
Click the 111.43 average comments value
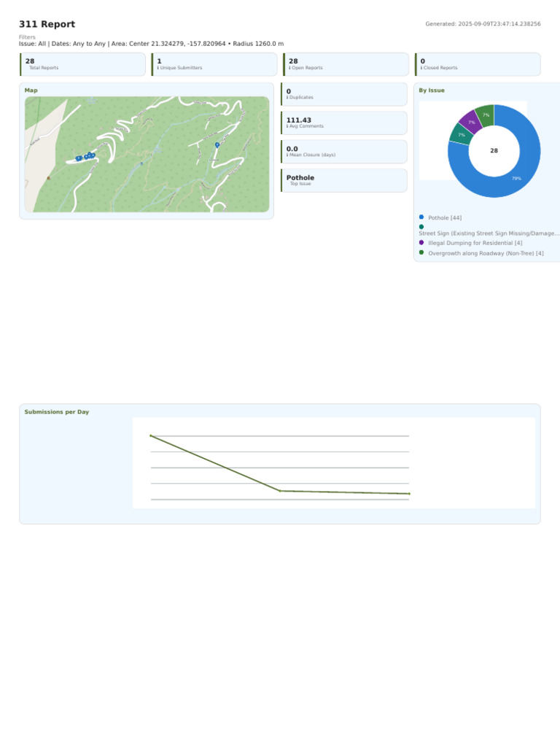[298, 120]
